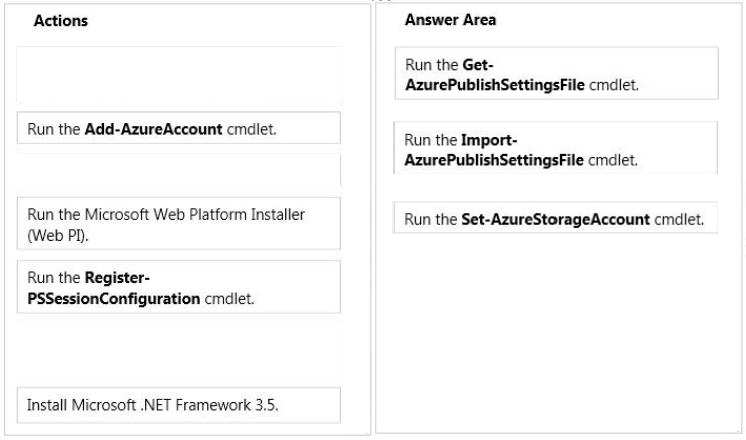The image size is (746, 440).
Task: Click the Answer Area heading
Action: click(x=450, y=20)
